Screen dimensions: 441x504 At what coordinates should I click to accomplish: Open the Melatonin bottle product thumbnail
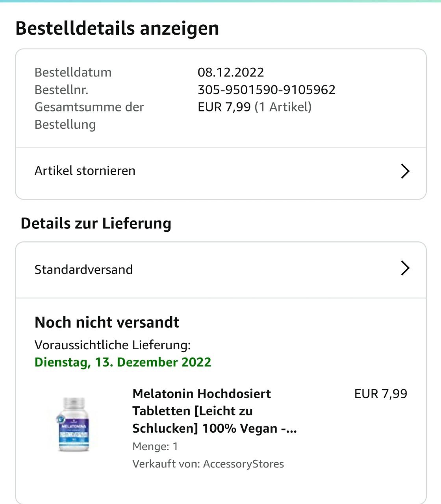[74, 424]
